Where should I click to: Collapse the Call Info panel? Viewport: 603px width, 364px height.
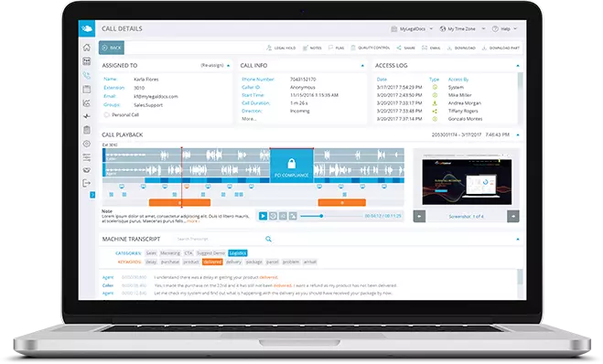[362, 66]
